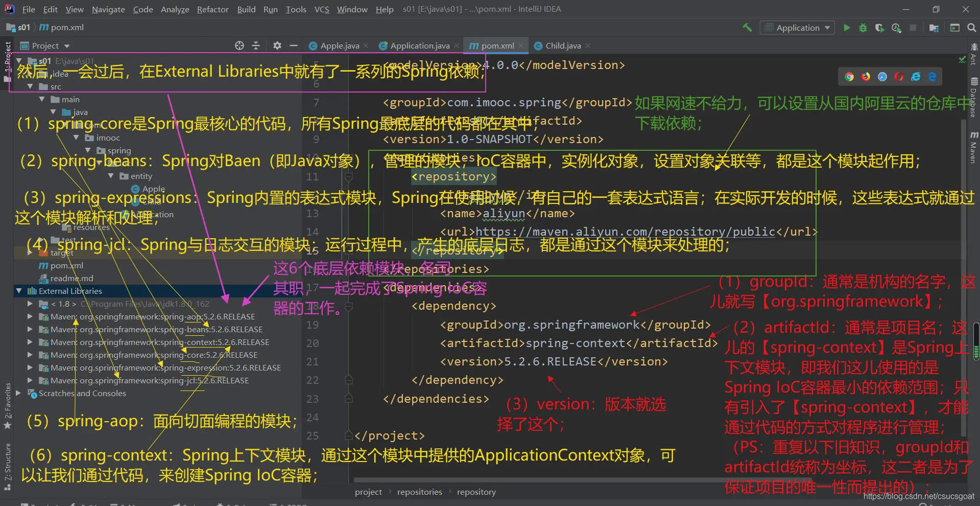Image resolution: width=980 pixels, height=506 pixels.
Task: Collapse the External Libraries tree node
Action: (x=19, y=291)
